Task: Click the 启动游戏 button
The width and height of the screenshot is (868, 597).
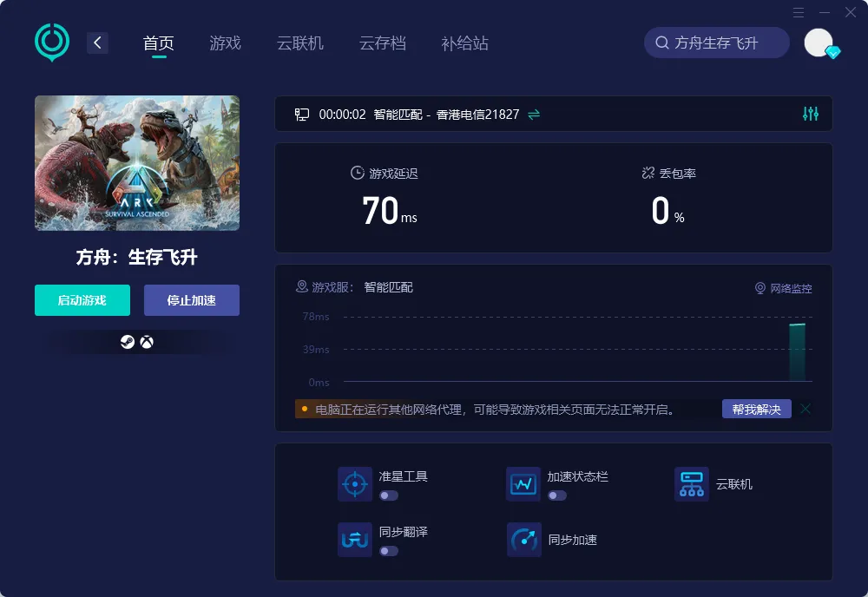Action: coord(82,300)
